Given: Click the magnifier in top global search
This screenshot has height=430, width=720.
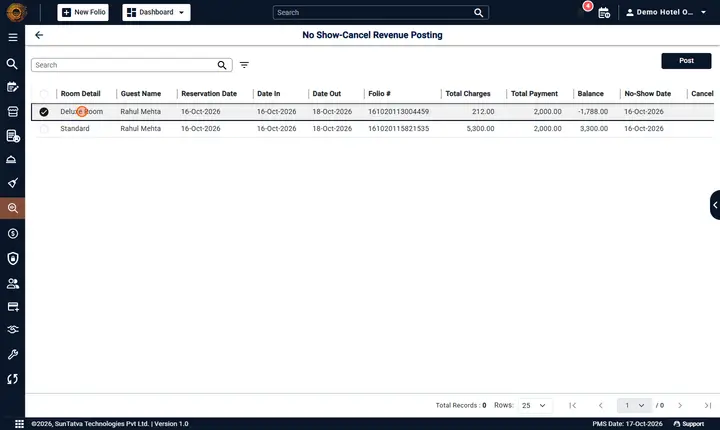Looking at the screenshot, I should pyautogui.click(x=478, y=13).
